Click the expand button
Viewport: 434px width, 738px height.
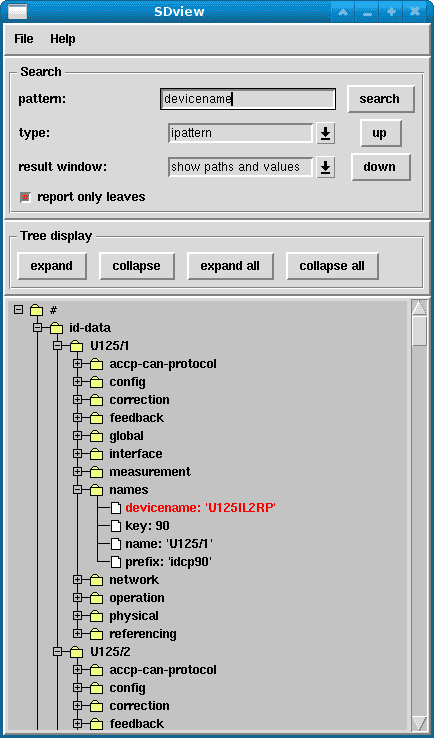pos(52,266)
